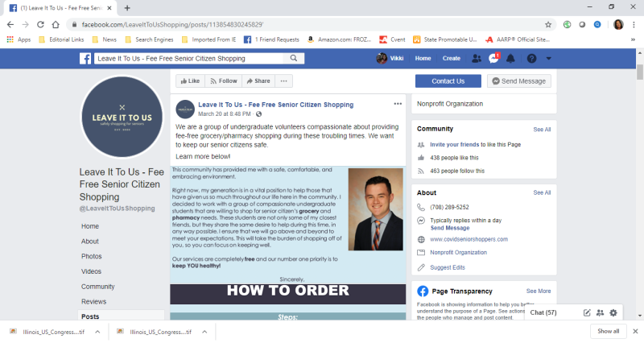Click Vikki profile avatar in Facebook header
Screen dimensions: 644x343
point(382,58)
